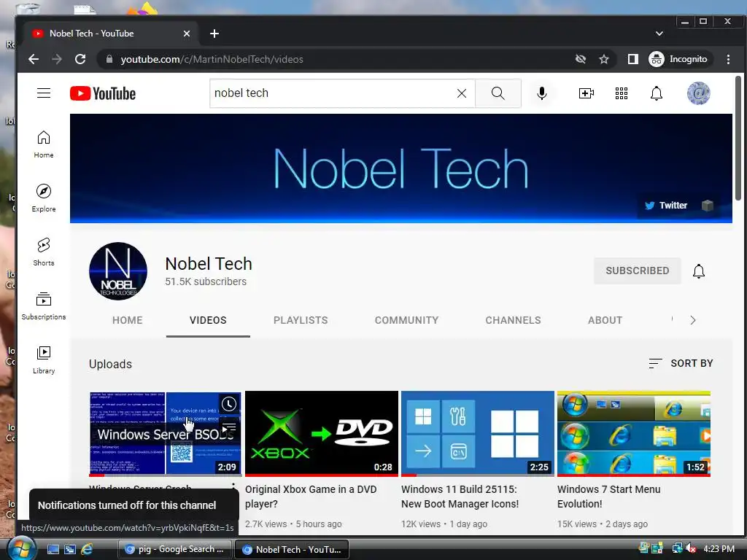This screenshot has width=747, height=560.
Task: Click Show Desktop quick launch icon
Action: (x=53, y=549)
